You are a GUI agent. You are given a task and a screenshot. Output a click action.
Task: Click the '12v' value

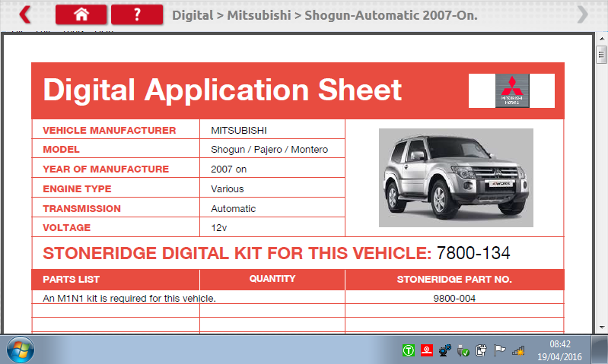(x=218, y=227)
